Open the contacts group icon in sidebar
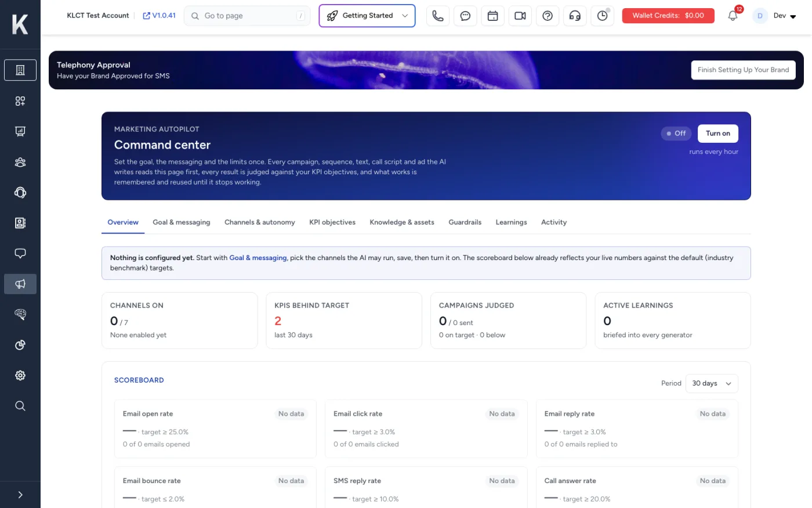Viewport: 812px width, 508px height. point(20,162)
